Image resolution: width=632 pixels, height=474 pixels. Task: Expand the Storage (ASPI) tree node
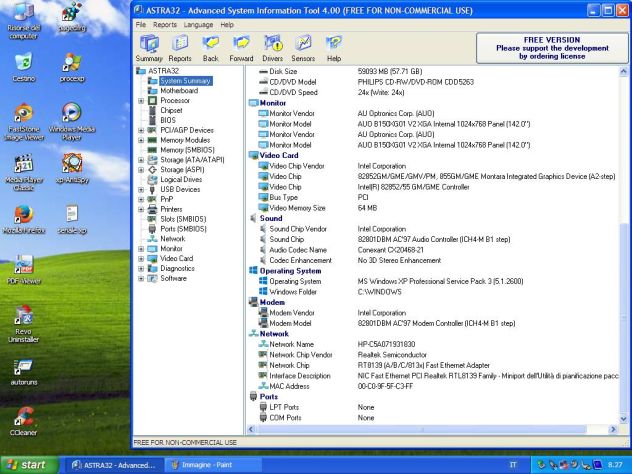click(141, 170)
